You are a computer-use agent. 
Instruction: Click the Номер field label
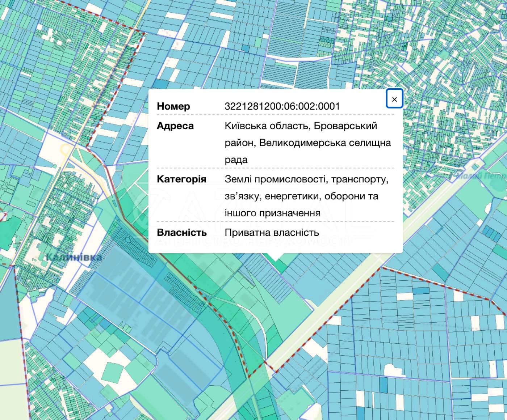(x=173, y=106)
